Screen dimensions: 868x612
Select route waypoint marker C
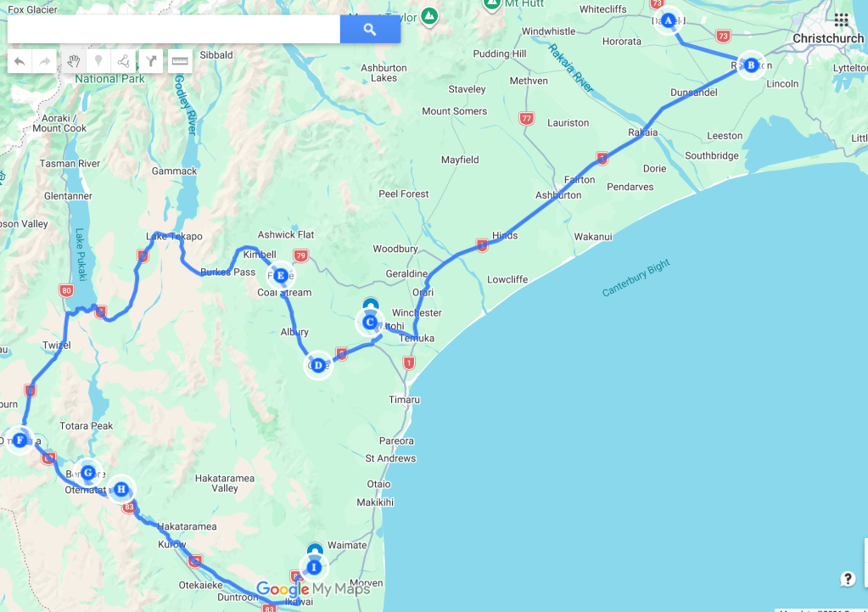(370, 323)
